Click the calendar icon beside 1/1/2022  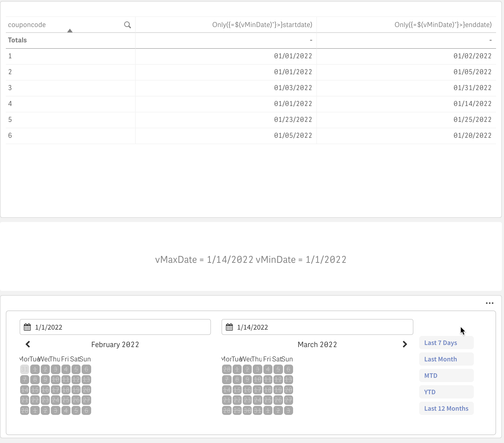click(x=27, y=327)
